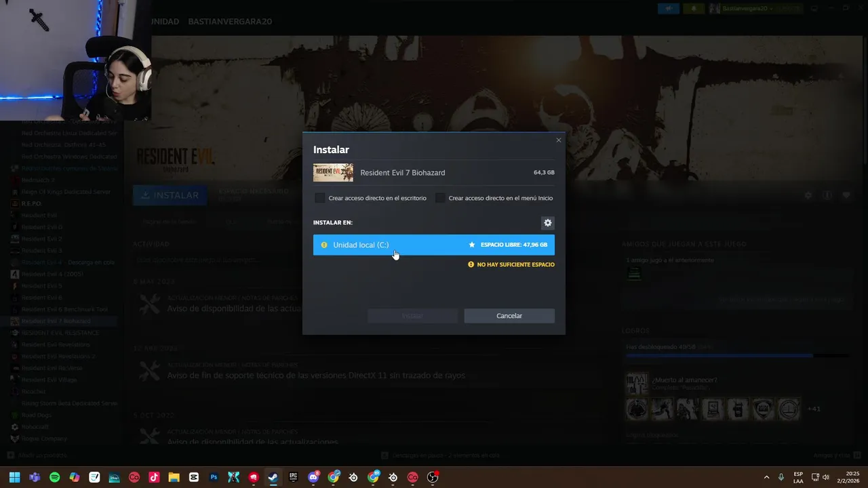Open ESP LAA language switcher

point(798,477)
